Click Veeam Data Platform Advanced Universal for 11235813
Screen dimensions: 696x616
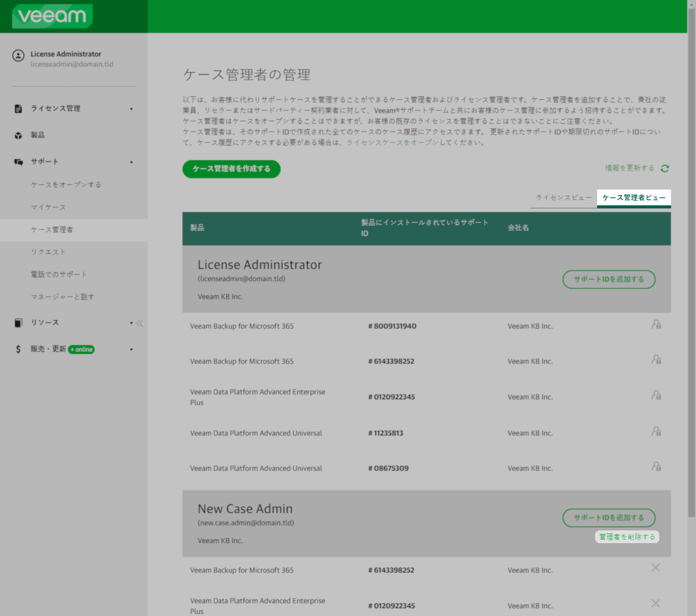[256, 433]
